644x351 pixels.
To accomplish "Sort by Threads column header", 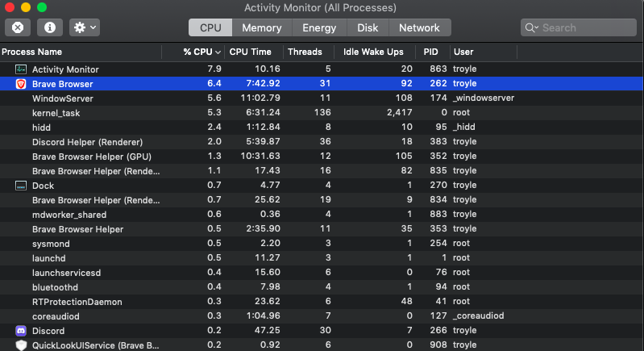I will pos(309,52).
